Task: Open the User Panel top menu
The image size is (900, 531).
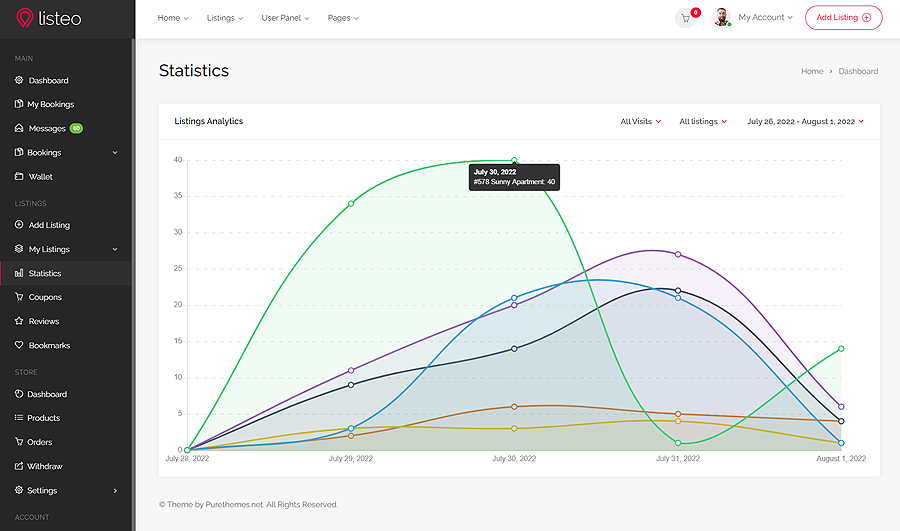Action: [x=285, y=18]
